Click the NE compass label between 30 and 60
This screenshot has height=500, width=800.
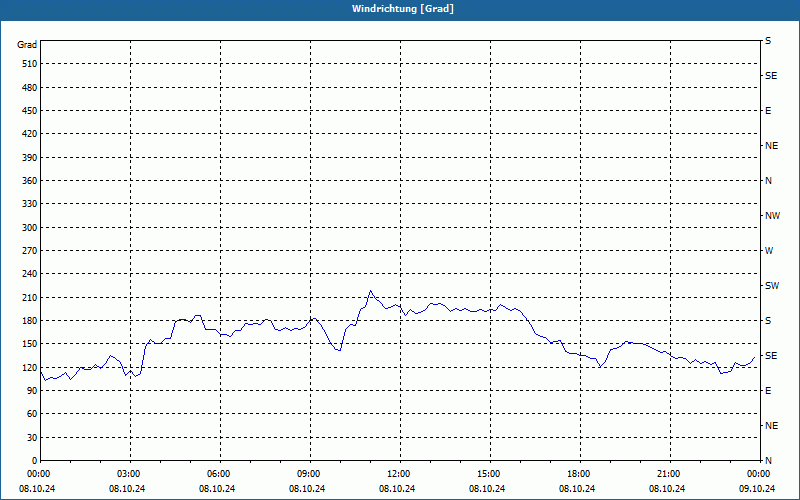tap(771, 426)
